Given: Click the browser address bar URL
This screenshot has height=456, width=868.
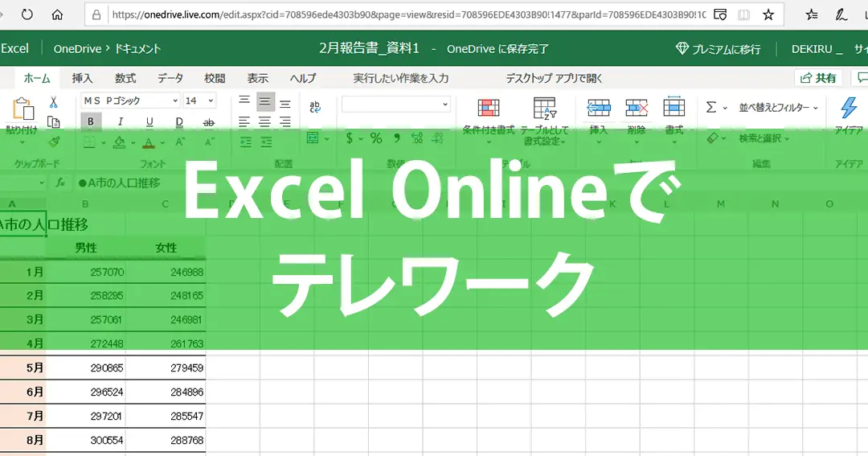Looking at the screenshot, I should click(408, 14).
